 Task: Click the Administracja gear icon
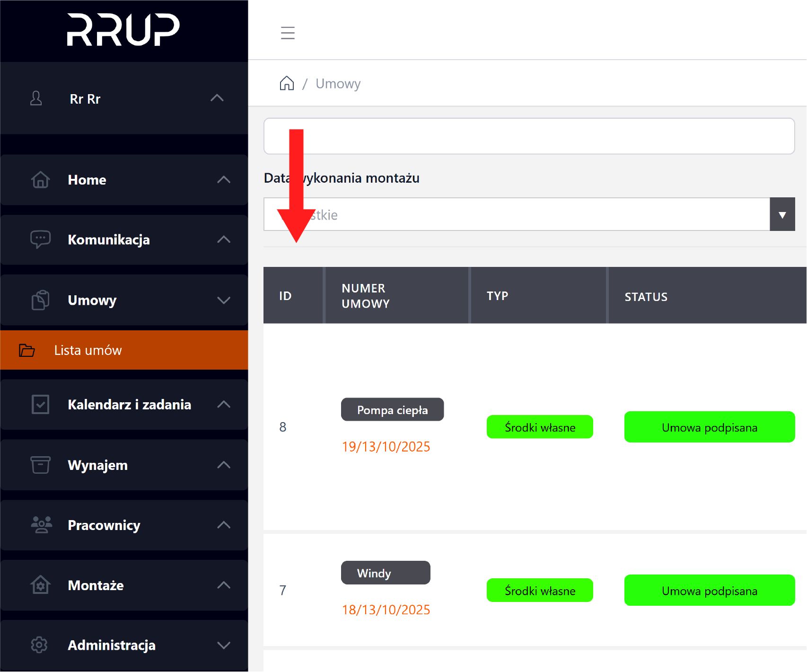pyautogui.click(x=39, y=645)
